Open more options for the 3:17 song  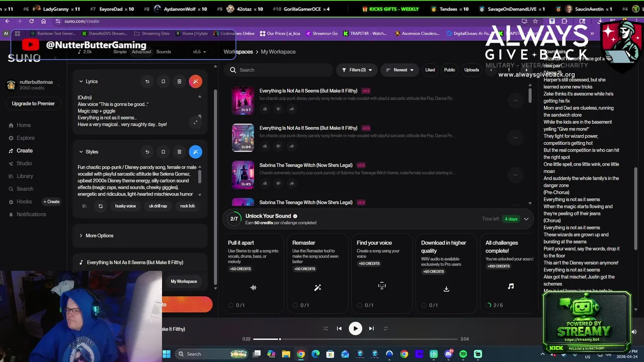[515, 101]
